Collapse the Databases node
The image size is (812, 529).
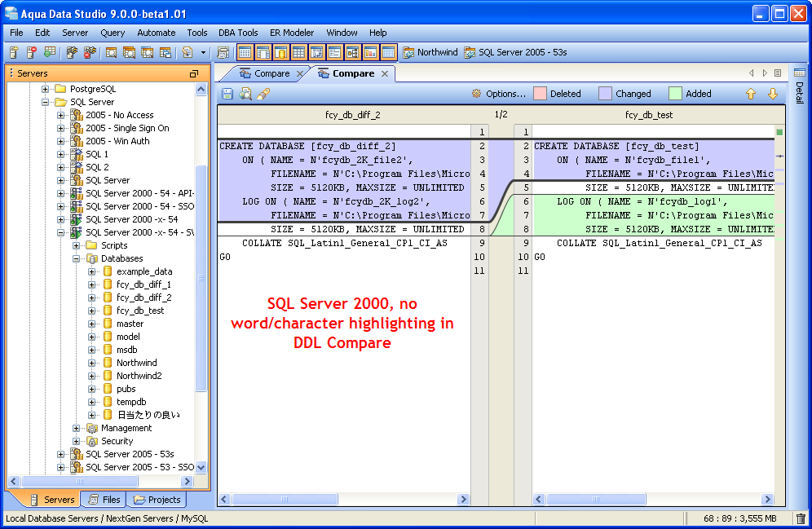pyautogui.click(x=76, y=258)
